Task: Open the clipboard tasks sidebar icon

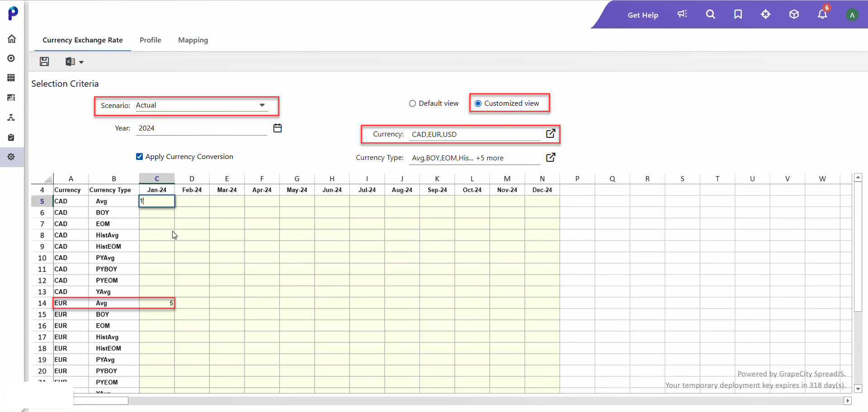Action: pos(11,137)
